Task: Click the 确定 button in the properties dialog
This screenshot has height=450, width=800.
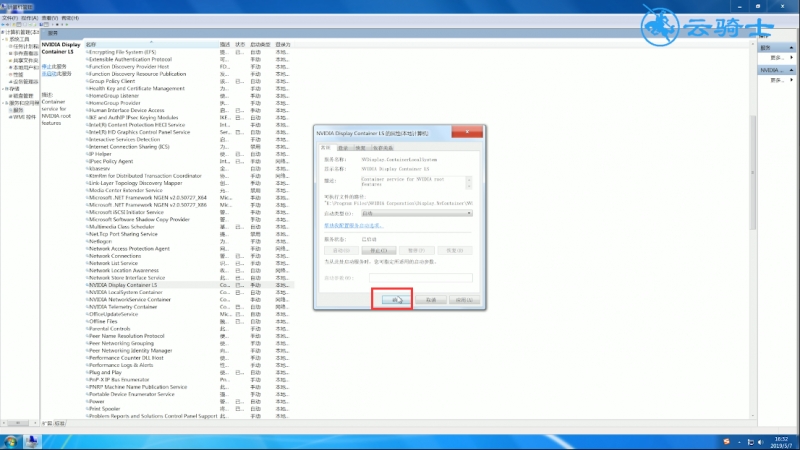Action: point(395,300)
